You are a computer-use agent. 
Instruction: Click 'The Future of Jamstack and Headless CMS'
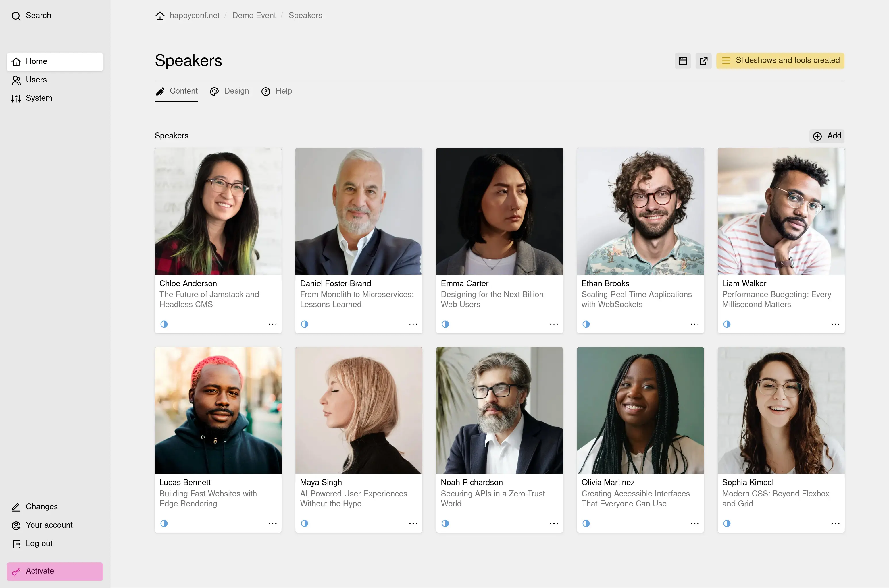point(209,300)
